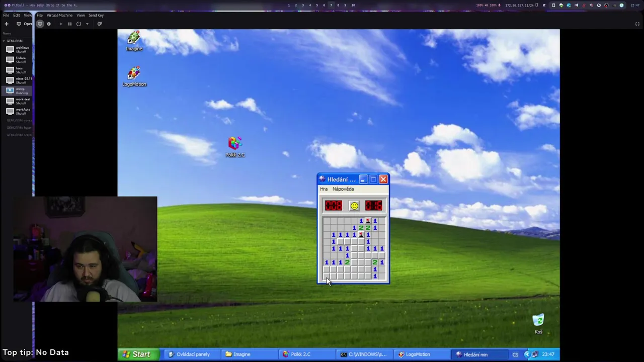This screenshot has height=362, width=644.
Task: Click the create new VM plus icon
Action: click(x=7, y=24)
